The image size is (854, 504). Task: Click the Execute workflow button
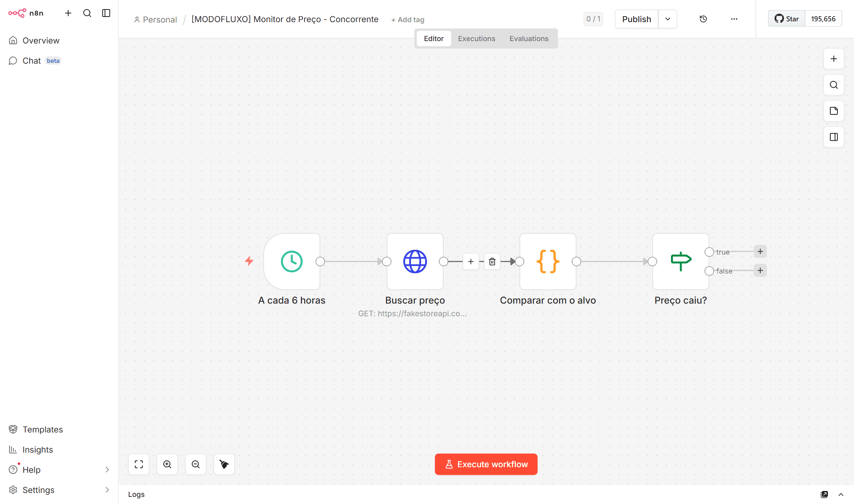[x=486, y=464]
